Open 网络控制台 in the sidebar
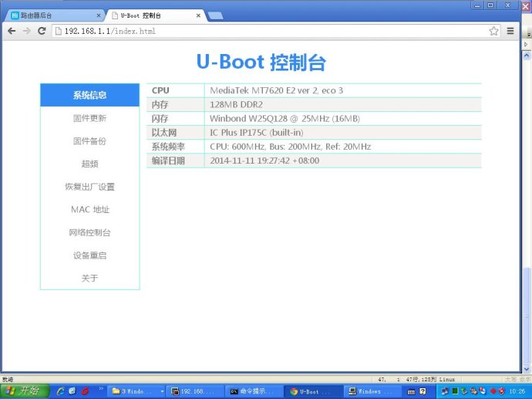Screen dimensions: 532x399 point(90,232)
